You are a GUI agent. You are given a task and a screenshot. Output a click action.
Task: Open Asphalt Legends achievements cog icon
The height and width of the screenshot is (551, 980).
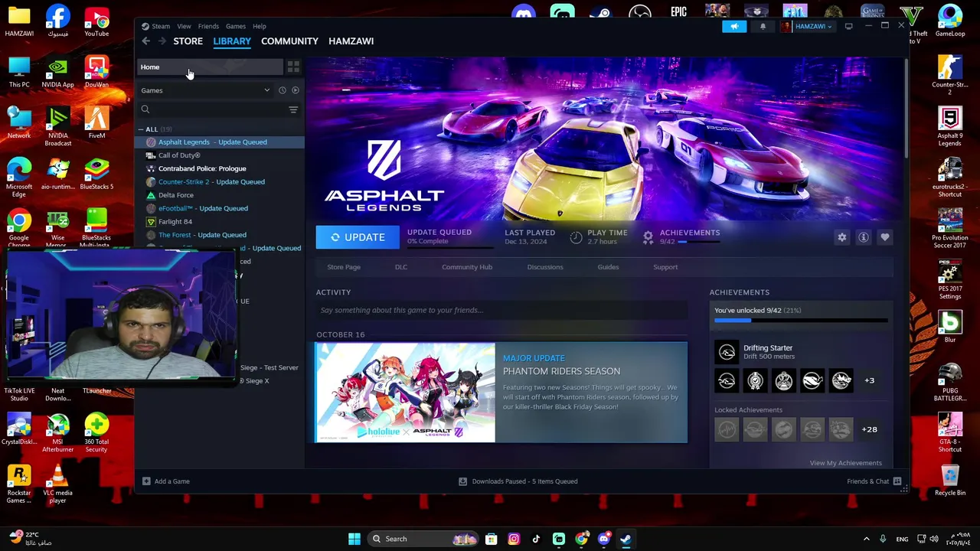(648, 237)
